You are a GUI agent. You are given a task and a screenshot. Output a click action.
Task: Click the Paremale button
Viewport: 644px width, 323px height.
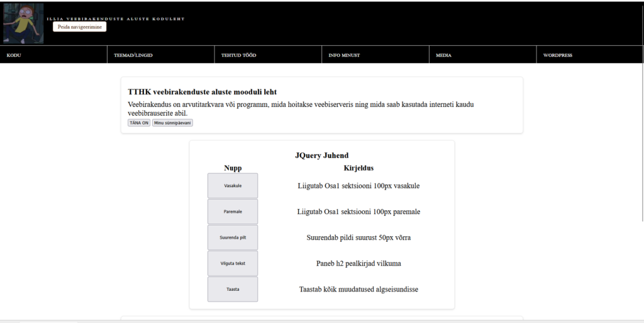click(x=233, y=212)
